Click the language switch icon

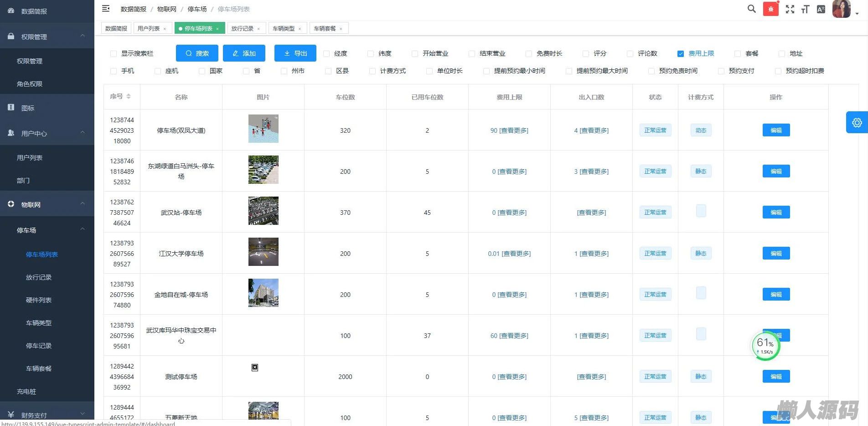tap(821, 9)
